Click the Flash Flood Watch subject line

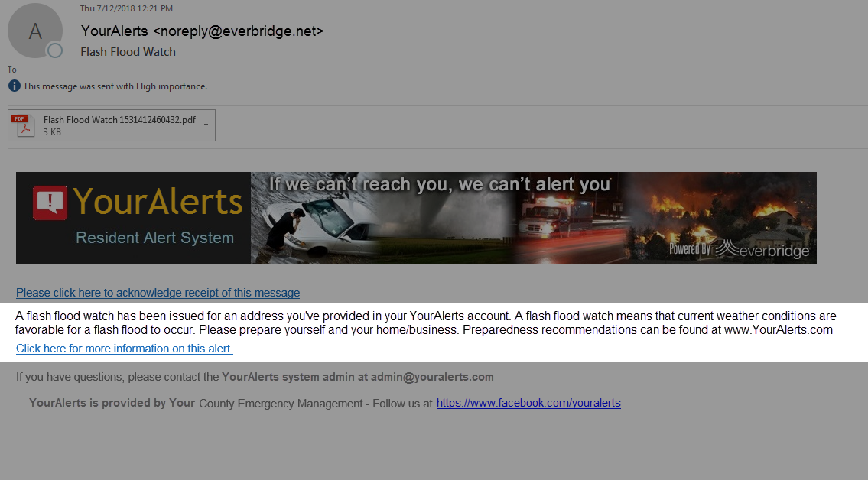(x=128, y=52)
